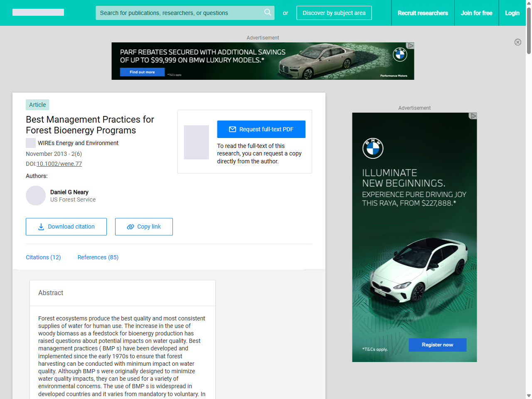Screen dimensions: 532x399
Task: Open AdChoices icon on the top BMW banner
Action: tap(411, 44)
